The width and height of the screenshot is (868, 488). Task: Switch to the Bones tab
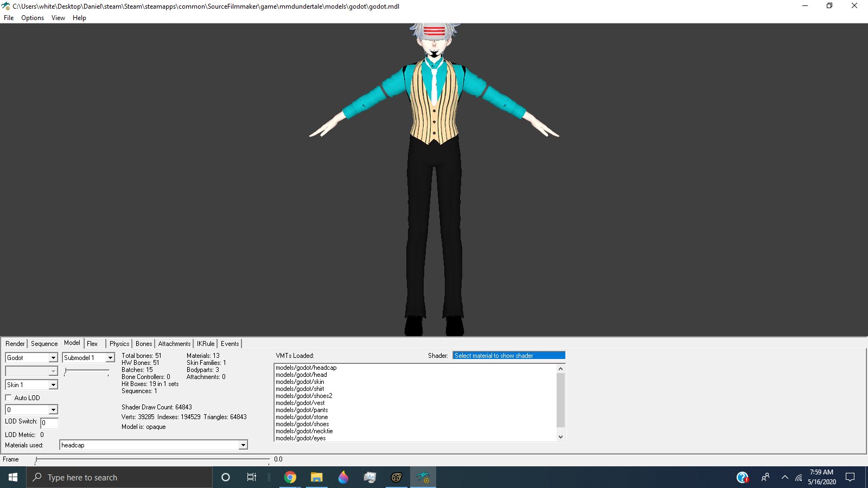[x=144, y=344]
